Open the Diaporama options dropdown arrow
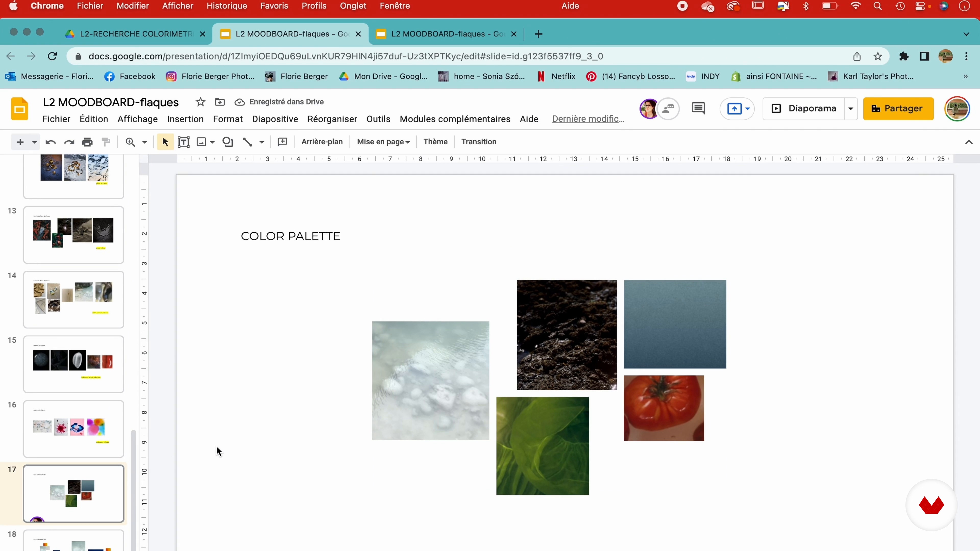The image size is (980, 551). pyautogui.click(x=851, y=109)
